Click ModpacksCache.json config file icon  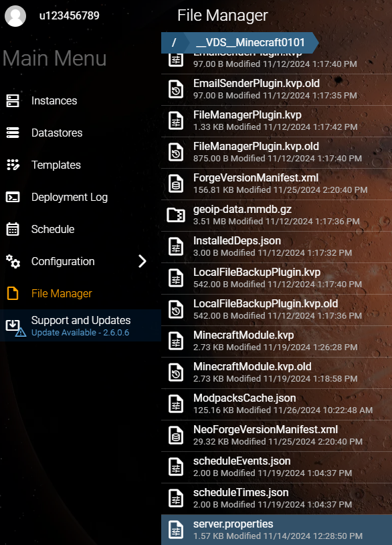[x=176, y=404]
